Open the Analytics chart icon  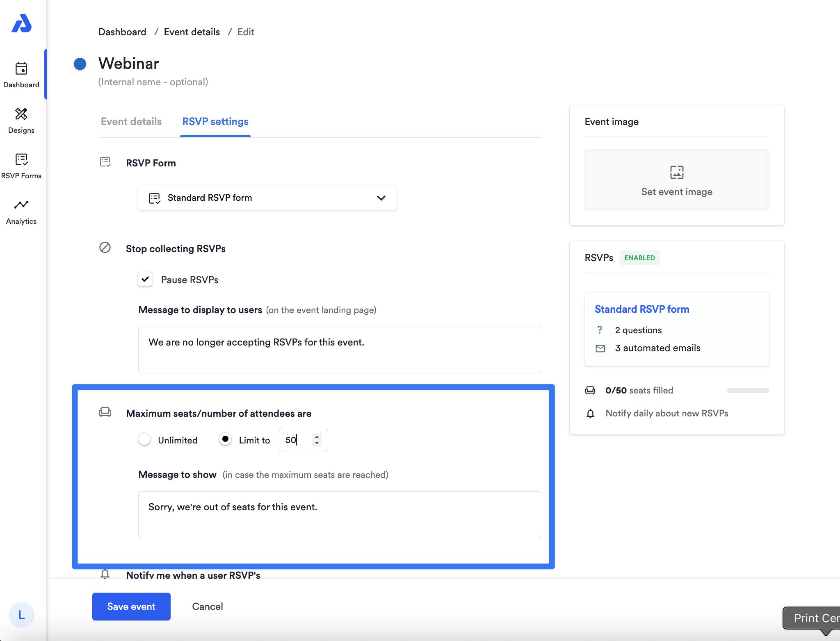[x=21, y=205]
